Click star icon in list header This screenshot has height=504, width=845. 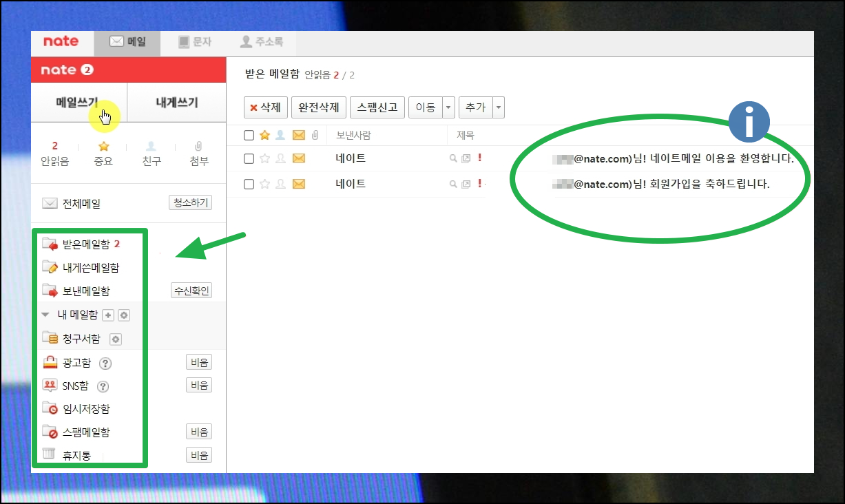coord(264,135)
